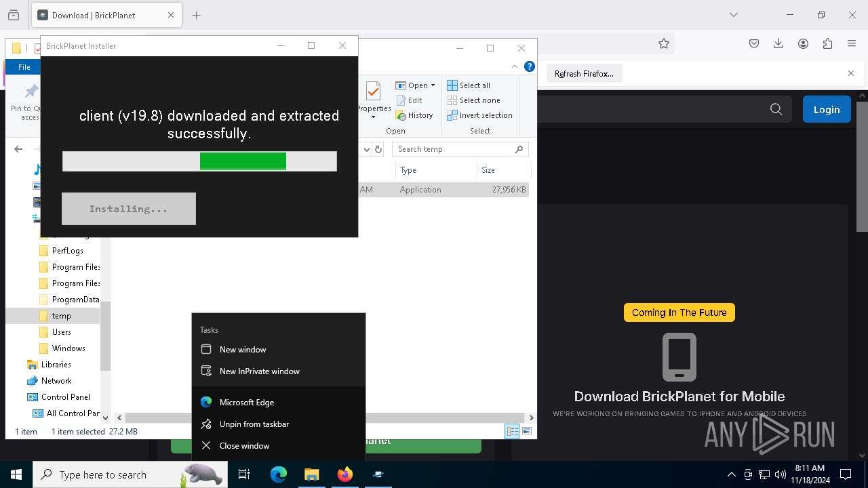Image resolution: width=868 pixels, height=488 pixels.
Task: Open Firefox hamburger application menu
Action: [852, 43]
